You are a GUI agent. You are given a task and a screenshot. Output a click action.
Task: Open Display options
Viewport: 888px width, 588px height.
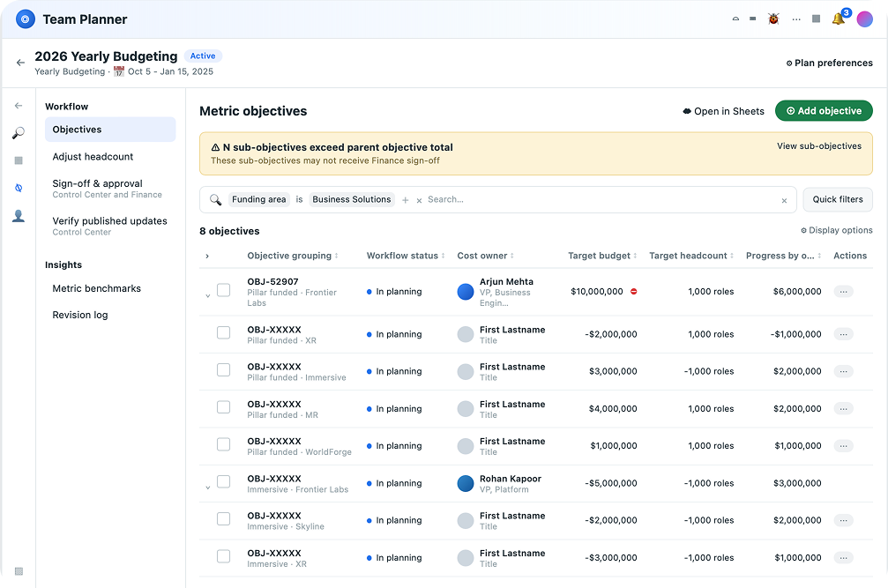click(837, 230)
